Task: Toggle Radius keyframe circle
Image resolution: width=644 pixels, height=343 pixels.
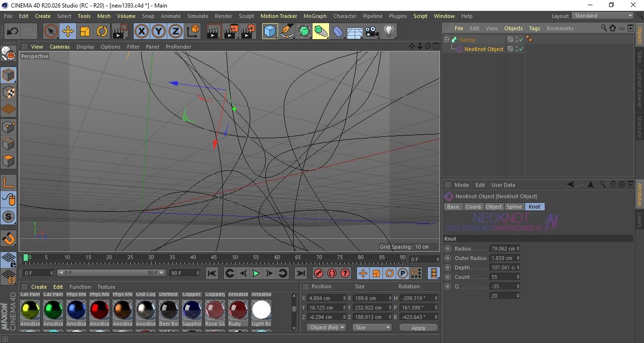Action: (448, 249)
